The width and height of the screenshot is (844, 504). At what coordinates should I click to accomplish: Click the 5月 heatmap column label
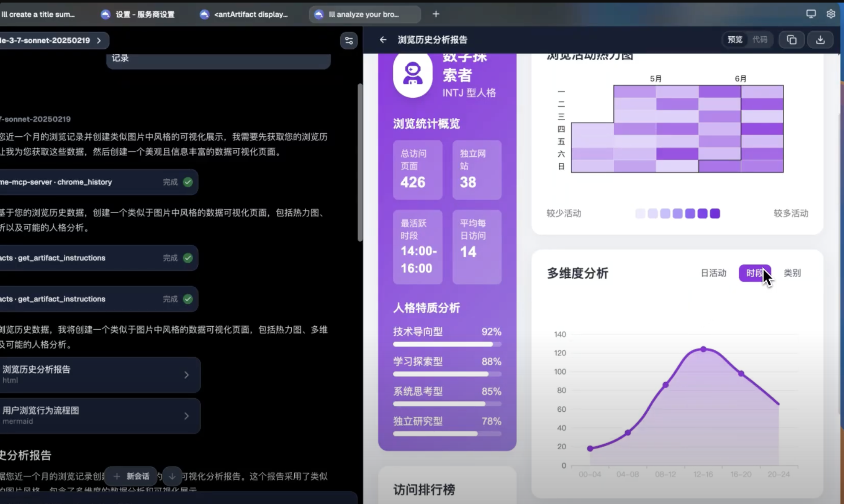[656, 79]
